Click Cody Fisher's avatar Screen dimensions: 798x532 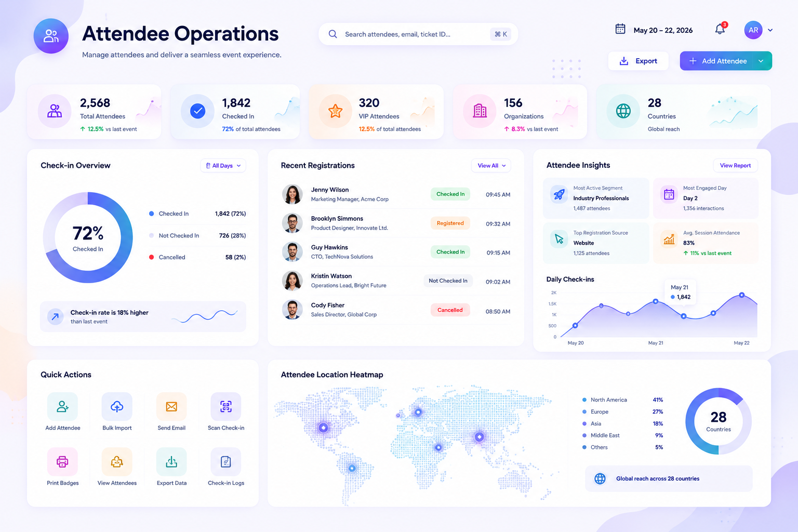(292, 310)
